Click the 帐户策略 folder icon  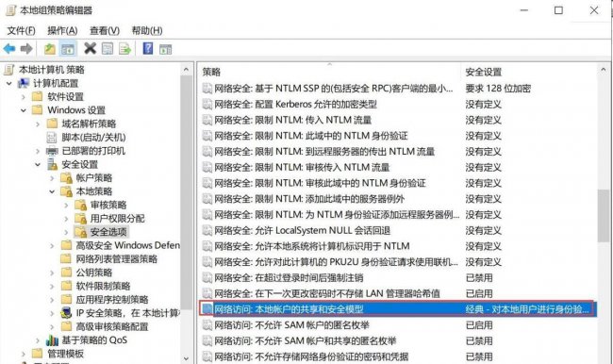[x=66, y=178]
